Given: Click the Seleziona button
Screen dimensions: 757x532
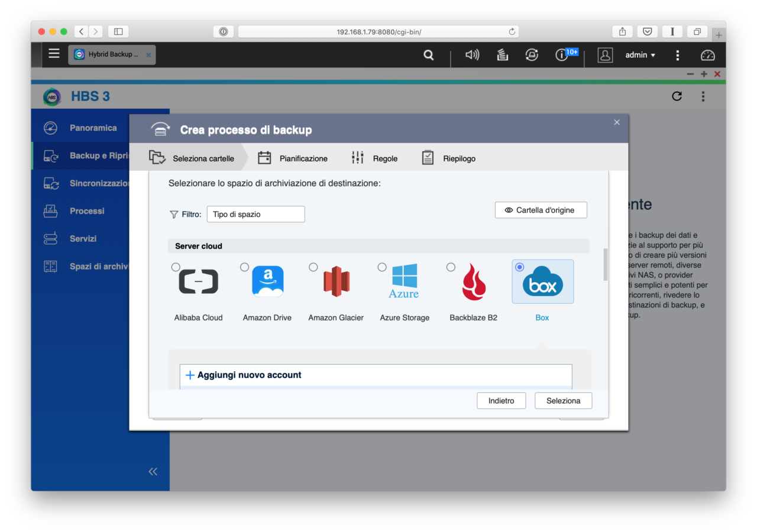Looking at the screenshot, I should pos(563,401).
